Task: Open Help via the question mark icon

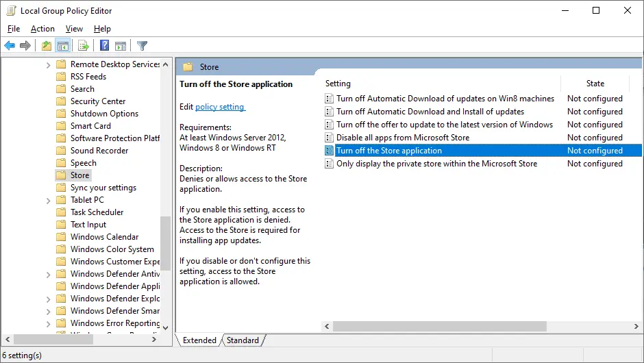Action: click(104, 46)
